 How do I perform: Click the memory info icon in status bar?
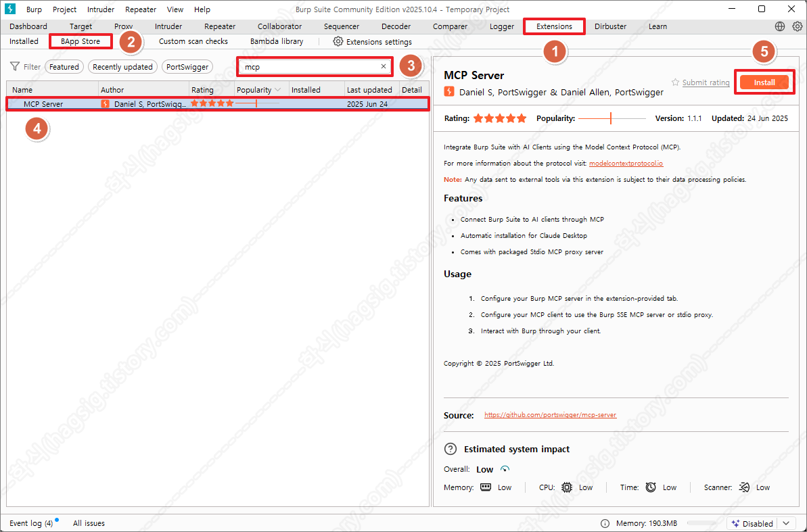(605, 523)
